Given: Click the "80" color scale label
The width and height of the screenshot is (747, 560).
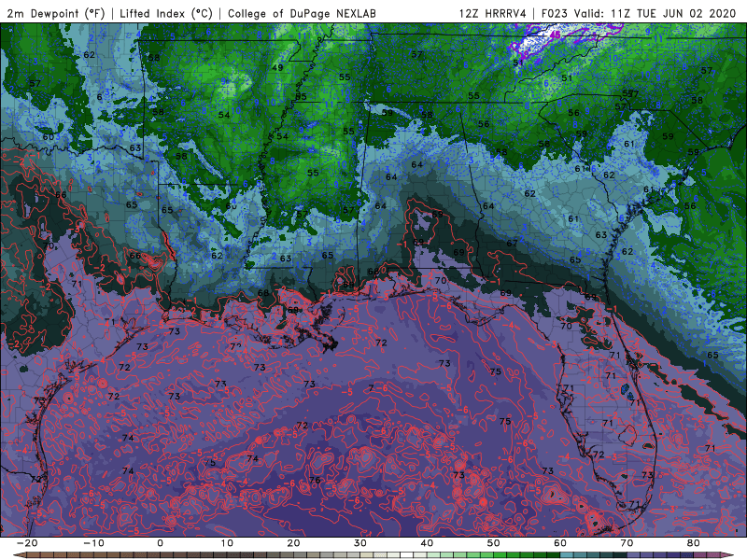Looking at the screenshot, I should (x=694, y=543).
